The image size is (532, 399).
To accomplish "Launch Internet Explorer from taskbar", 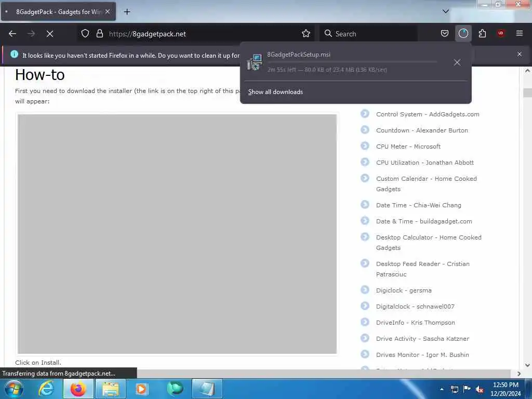I will coord(46,389).
